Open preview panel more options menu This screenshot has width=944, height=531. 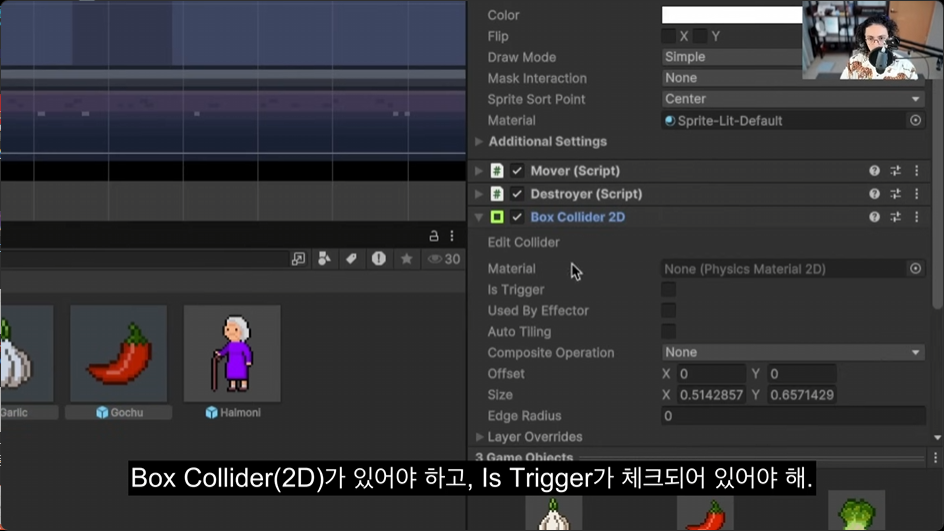pos(935,458)
